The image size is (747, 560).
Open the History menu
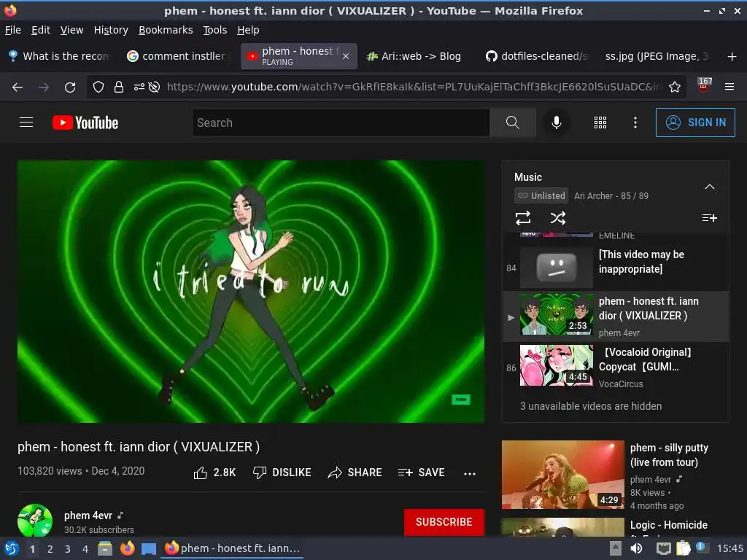point(111,30)
